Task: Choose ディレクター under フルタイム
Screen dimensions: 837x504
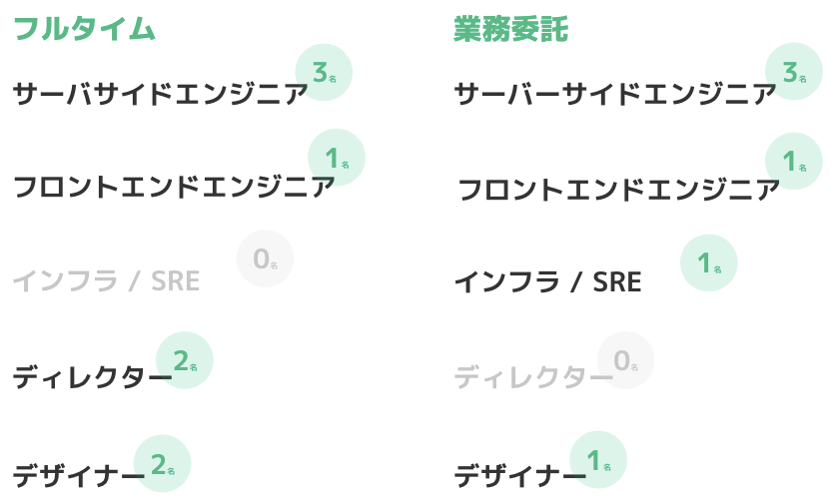Action: (x=92, y=377)
